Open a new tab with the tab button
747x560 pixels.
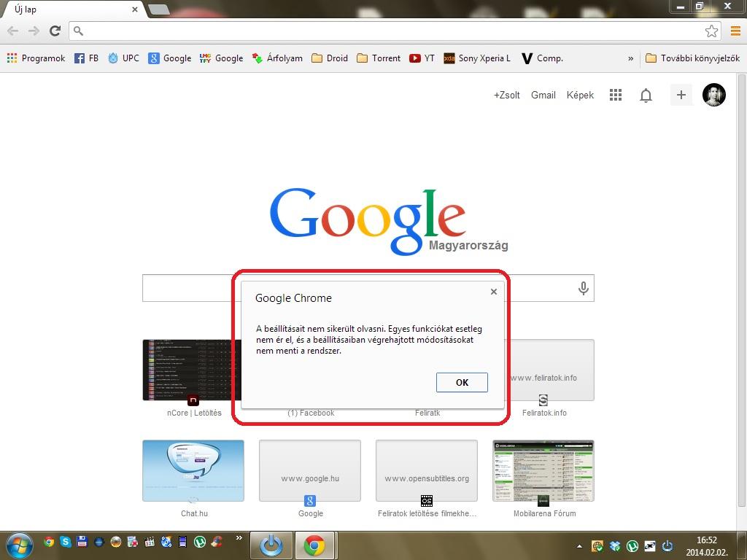tap(158, 9)
